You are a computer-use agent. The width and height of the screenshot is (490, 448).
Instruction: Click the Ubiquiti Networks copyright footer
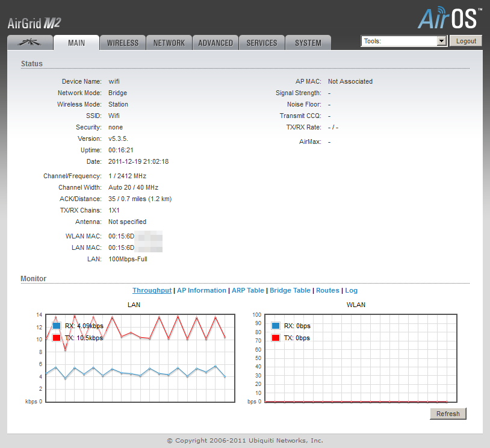click(245, 441)
